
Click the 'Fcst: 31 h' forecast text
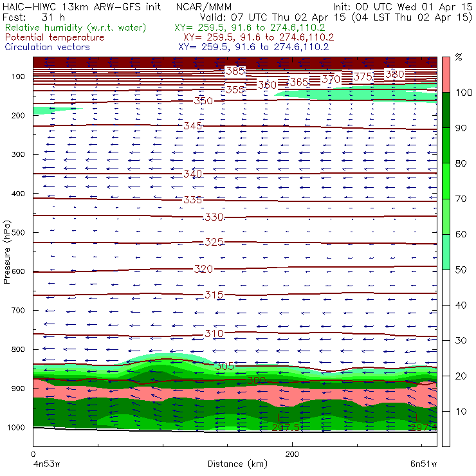pos(33,17)
